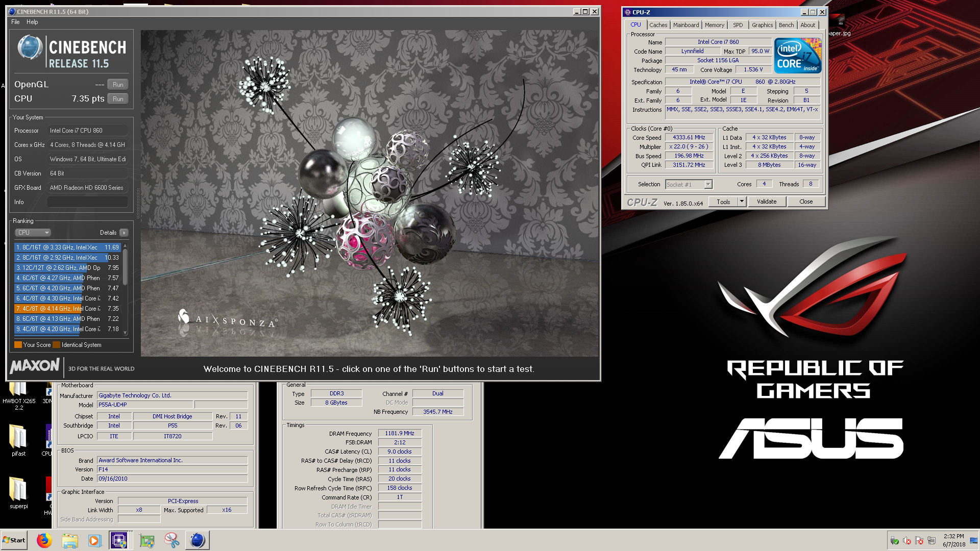
Task: Switch to the About tab in CPU-Z
Action: click(807, 25)
